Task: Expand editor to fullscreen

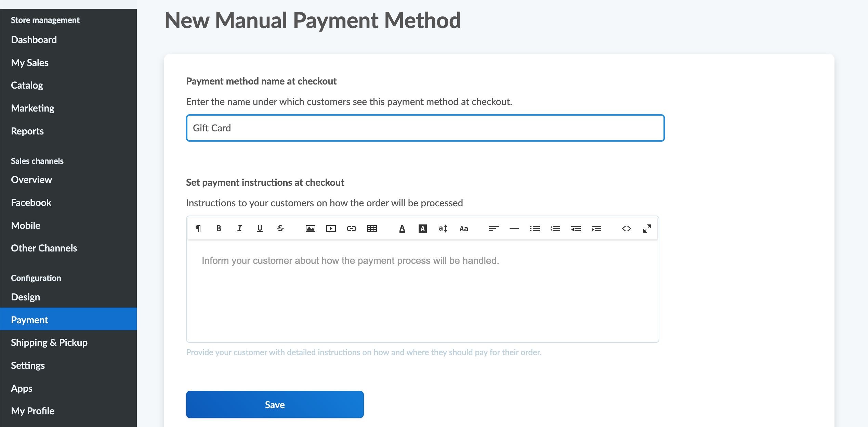Action: point(647,229)
